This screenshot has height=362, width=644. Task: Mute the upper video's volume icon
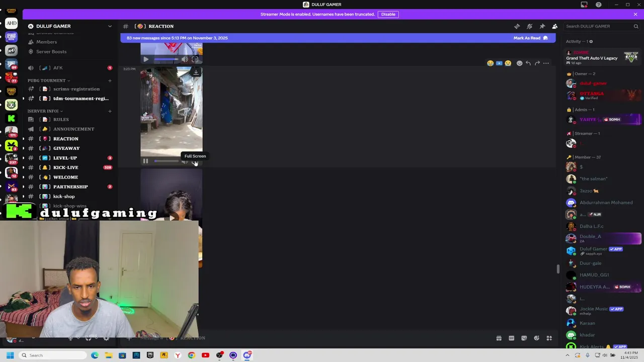(185, 59)
